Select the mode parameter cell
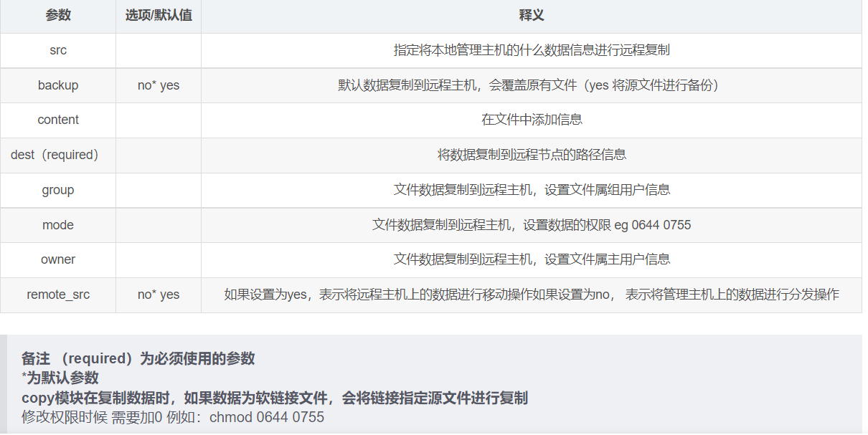This screenshot has height=435, width=868. tap(58, 225)
